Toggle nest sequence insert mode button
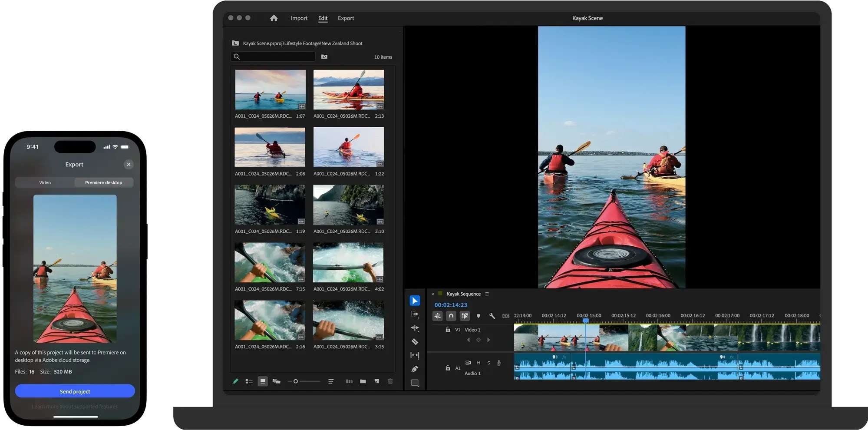 coord(438,316)
